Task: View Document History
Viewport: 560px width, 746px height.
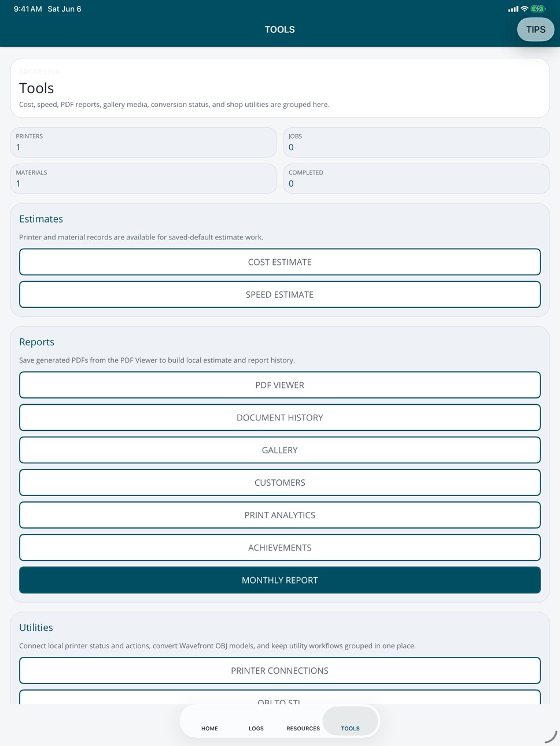Action: pos(280,418)
